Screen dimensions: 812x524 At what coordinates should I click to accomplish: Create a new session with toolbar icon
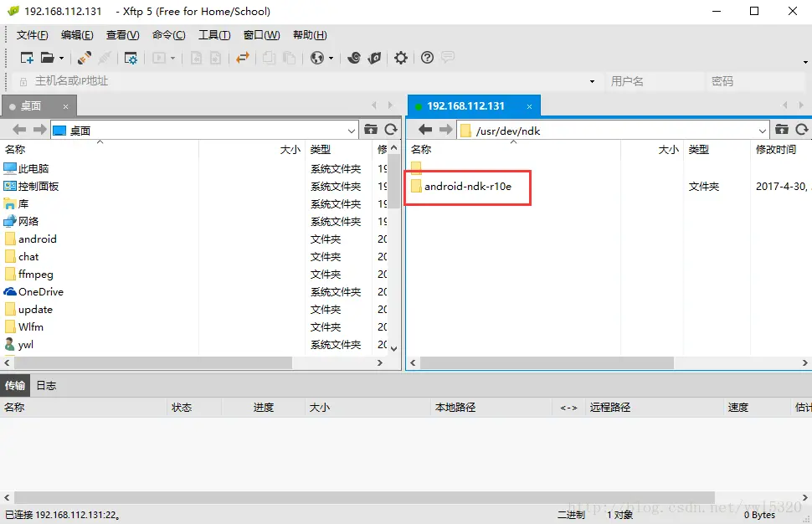(27, 58)
